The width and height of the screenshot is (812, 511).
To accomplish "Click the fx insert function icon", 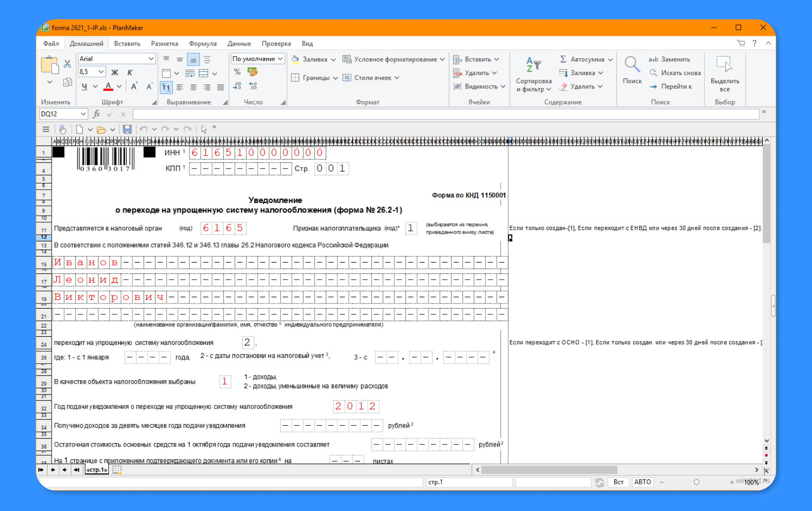I will pyautogui.click(x=96, y=114).
